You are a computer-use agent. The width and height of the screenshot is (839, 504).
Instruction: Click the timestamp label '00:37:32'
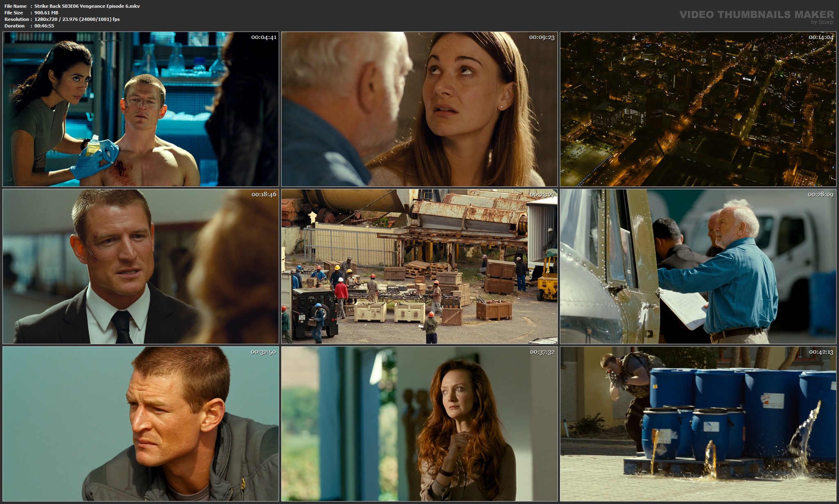tap(542, 352)
